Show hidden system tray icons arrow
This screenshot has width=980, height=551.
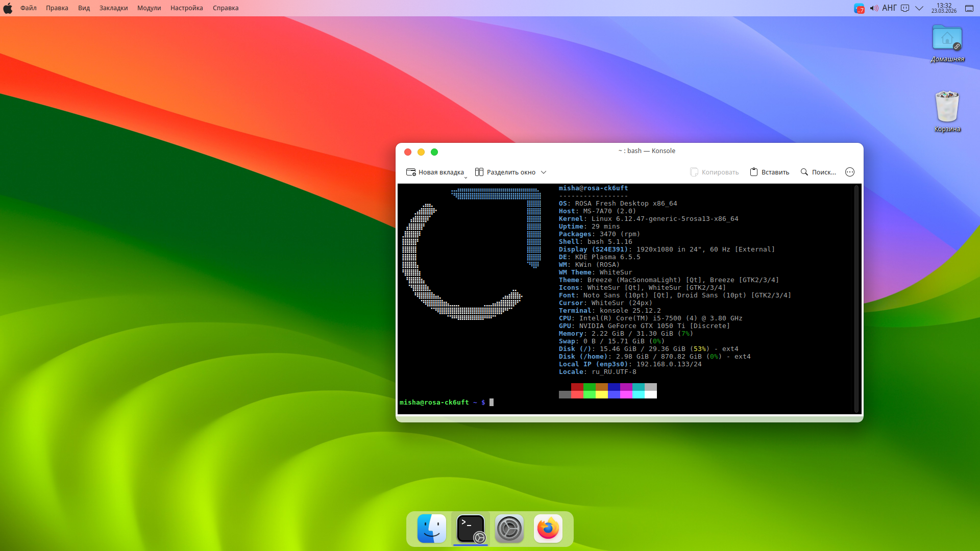(919, 8)
